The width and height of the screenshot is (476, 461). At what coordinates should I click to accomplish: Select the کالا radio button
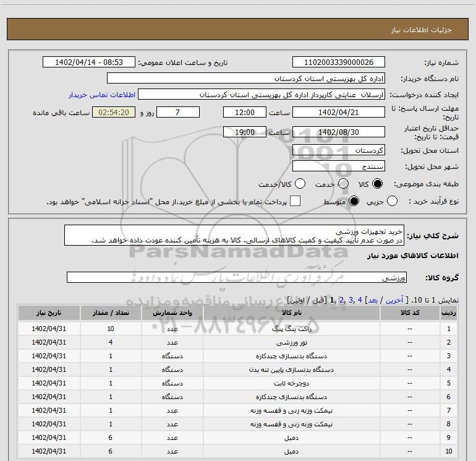[x=377, y=184]
